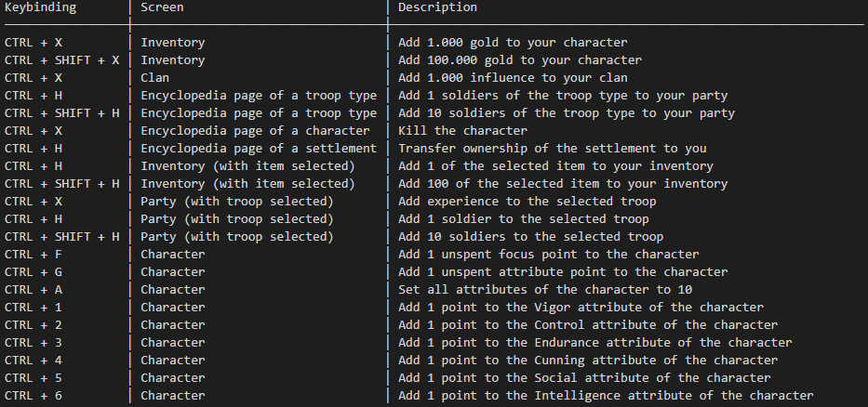Viewport: 868px width, 407px height.
Task: Click "Add experience to the selected troop" text
Action: pyautogui.click(x=527, y=202)
